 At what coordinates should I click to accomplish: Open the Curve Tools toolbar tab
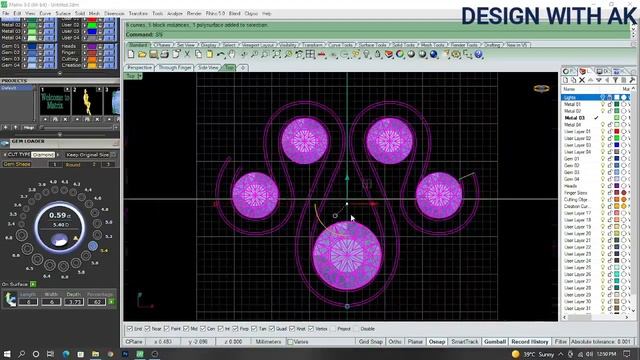[x=341, y=44]
